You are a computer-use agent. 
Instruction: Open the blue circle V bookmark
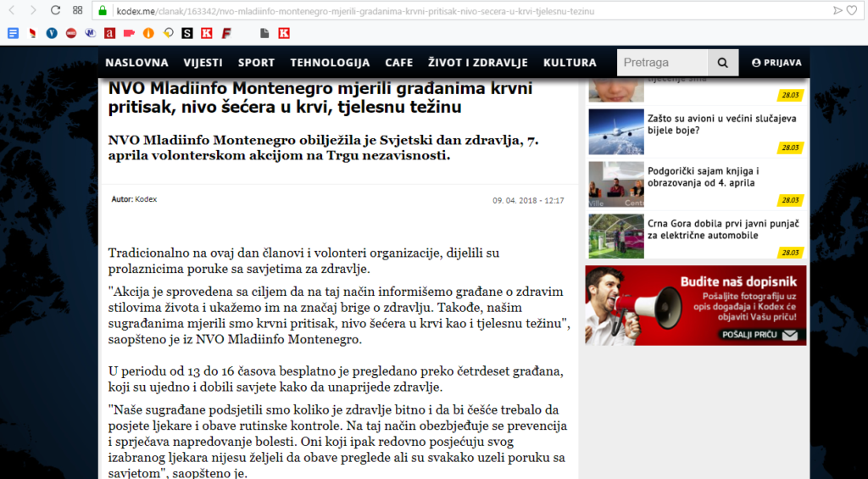click(x=52, y=33)
